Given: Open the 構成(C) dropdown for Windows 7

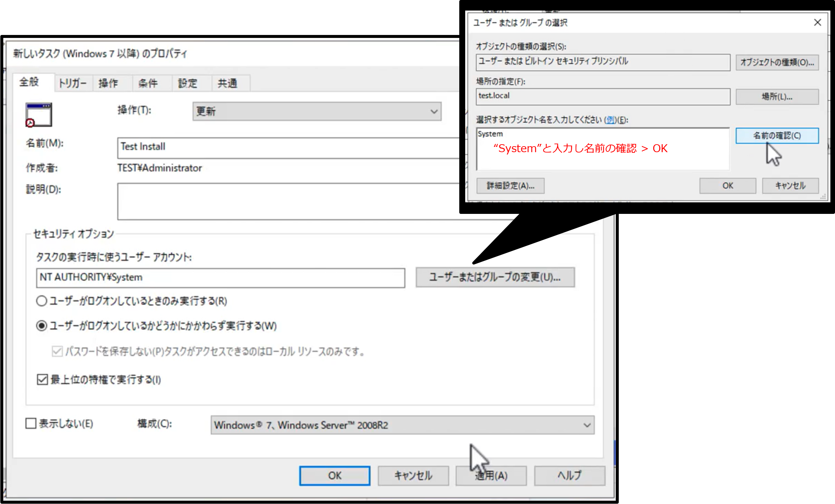Looking at the screenshot, I should coord(402,425).
